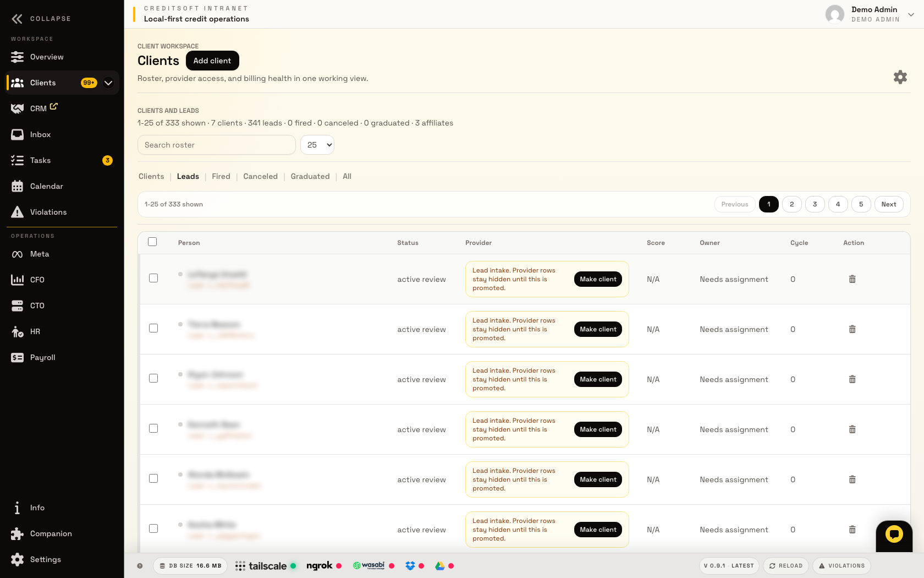Collapse the sidebar with double-chevron icon
This screenshot has width=924, height=578.
[17, 19]
